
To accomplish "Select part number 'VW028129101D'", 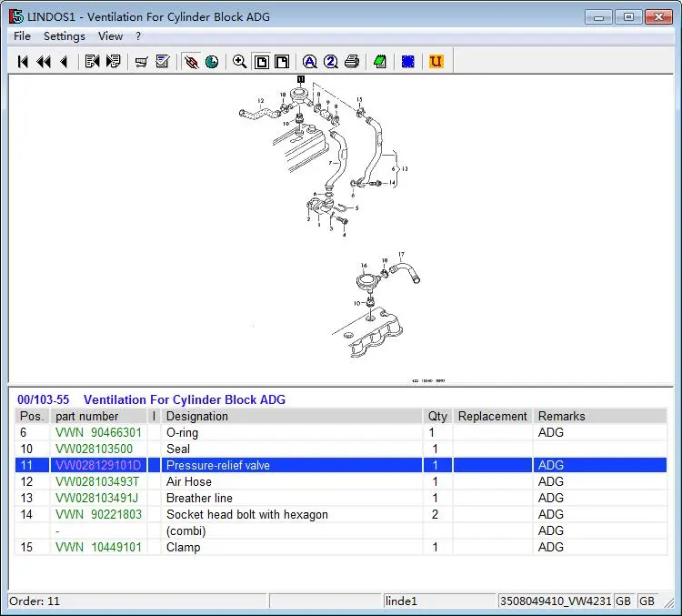I will coord(98,465).
